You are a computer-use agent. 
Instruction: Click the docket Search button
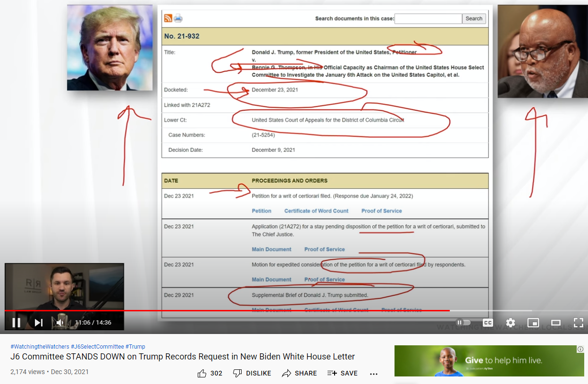point(474,18)
